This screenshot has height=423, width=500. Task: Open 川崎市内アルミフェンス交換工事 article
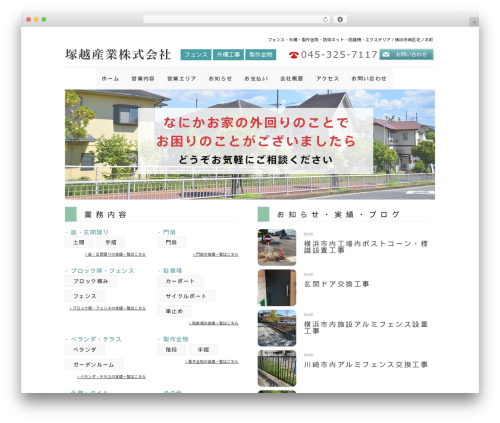tap(366, 365)
